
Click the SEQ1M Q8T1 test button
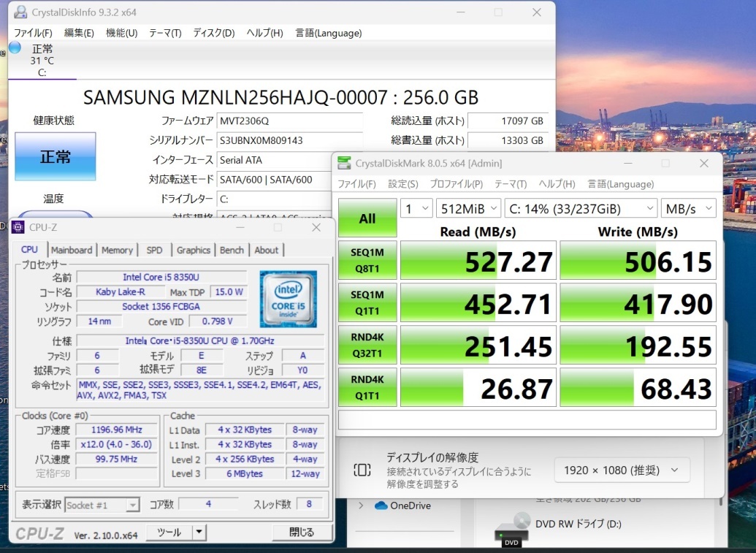pyautogui.click(x=367, y=260)
